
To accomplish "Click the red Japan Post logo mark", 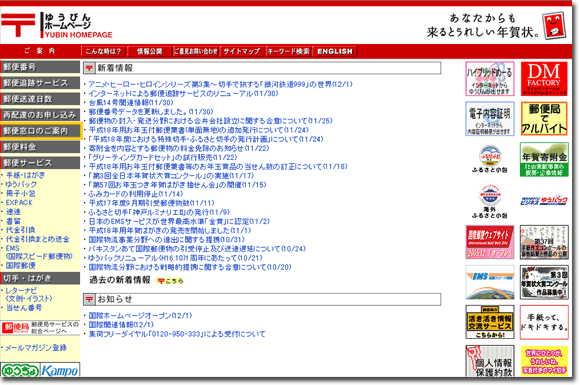I will tap(18, 25).
